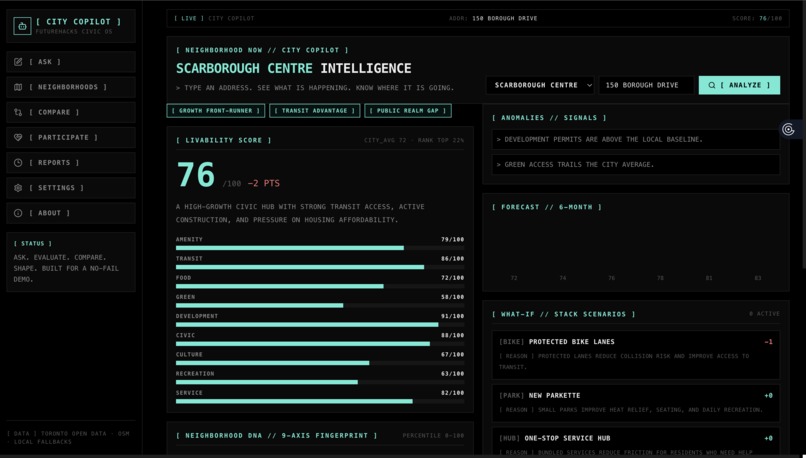
Task: Click the floating spiral widget icon at right edge
Action: point(788,129)
